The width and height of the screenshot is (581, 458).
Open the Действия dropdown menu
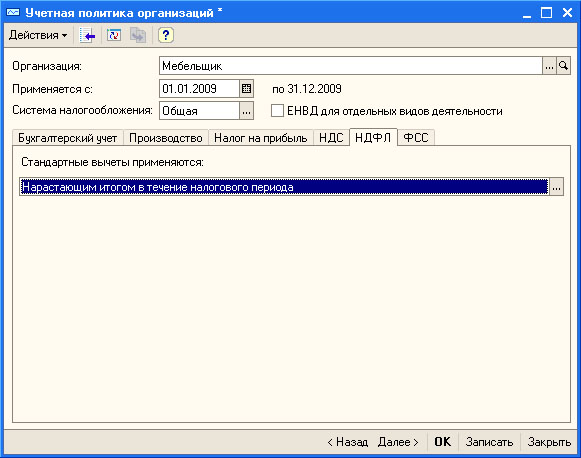point(38,35)
